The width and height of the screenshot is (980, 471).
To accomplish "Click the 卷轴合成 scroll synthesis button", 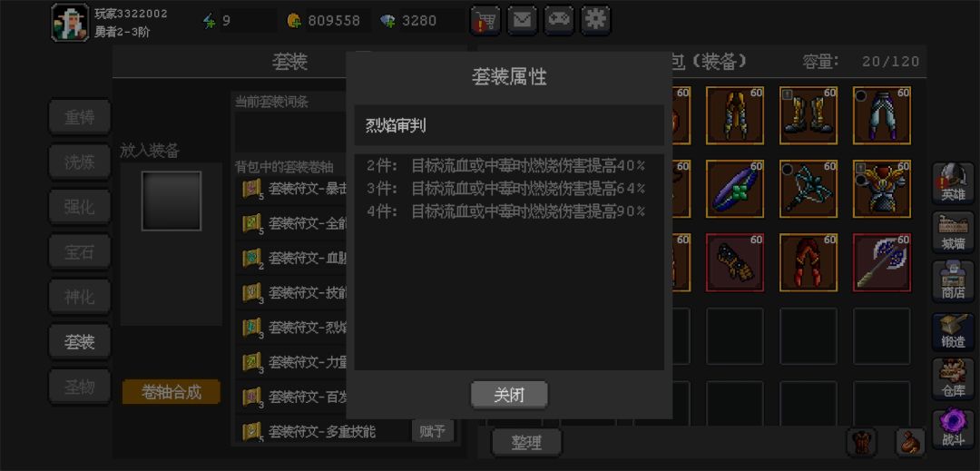I will coord(171,392).
